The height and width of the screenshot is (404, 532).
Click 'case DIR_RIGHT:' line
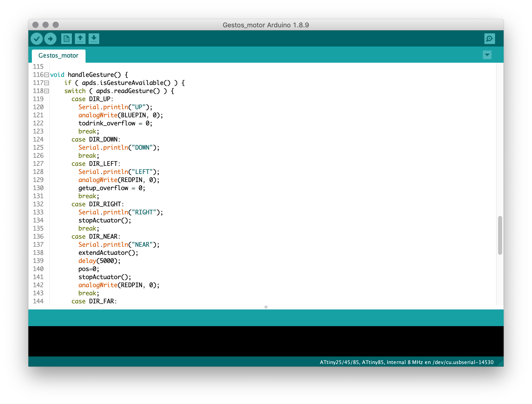coord(97,204)
